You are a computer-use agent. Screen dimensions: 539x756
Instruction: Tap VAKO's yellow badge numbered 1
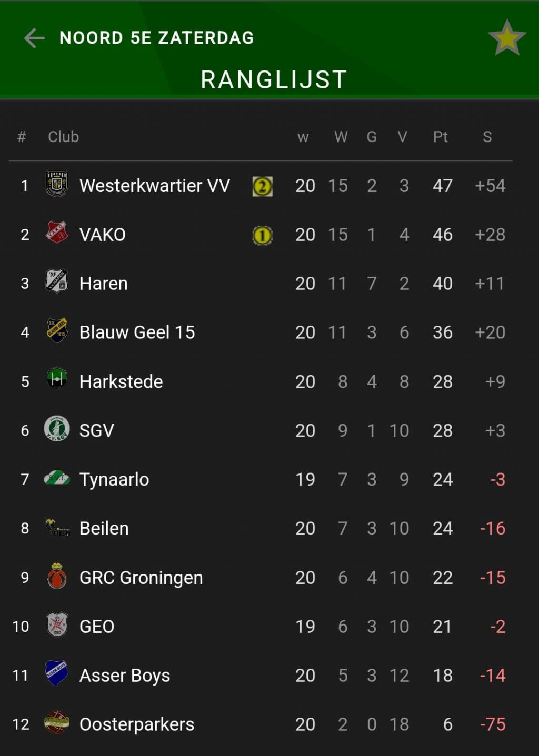coord(263,235)
